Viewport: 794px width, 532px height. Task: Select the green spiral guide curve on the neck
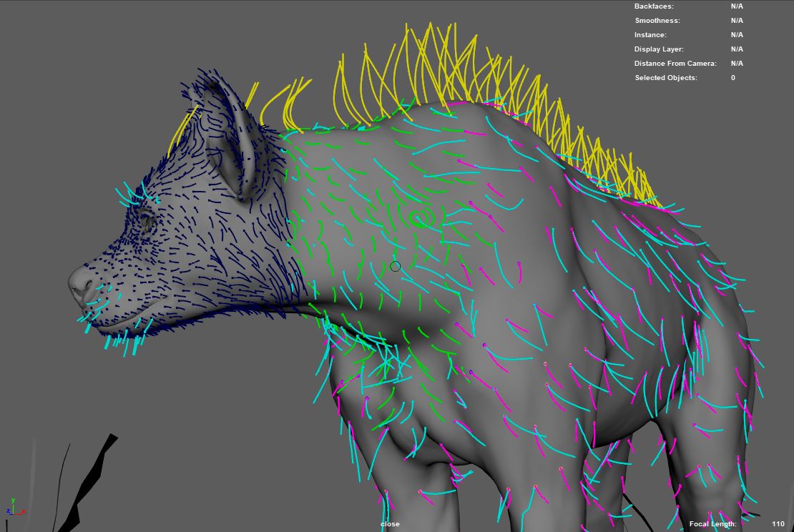(422, 218)
